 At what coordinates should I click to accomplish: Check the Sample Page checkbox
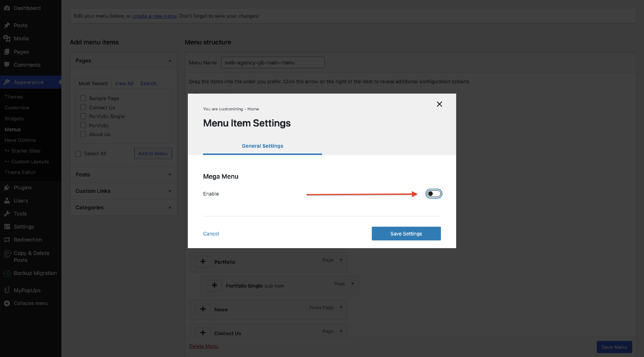[83, 98]
